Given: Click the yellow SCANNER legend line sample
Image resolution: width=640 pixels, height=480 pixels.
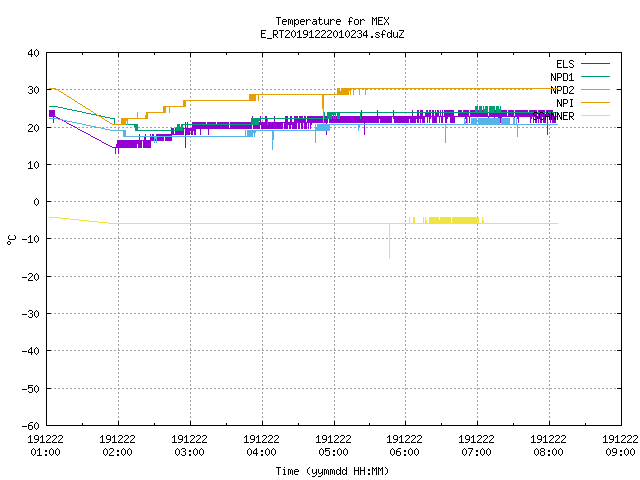Looking at the screenshot, I should click(596, 116).
